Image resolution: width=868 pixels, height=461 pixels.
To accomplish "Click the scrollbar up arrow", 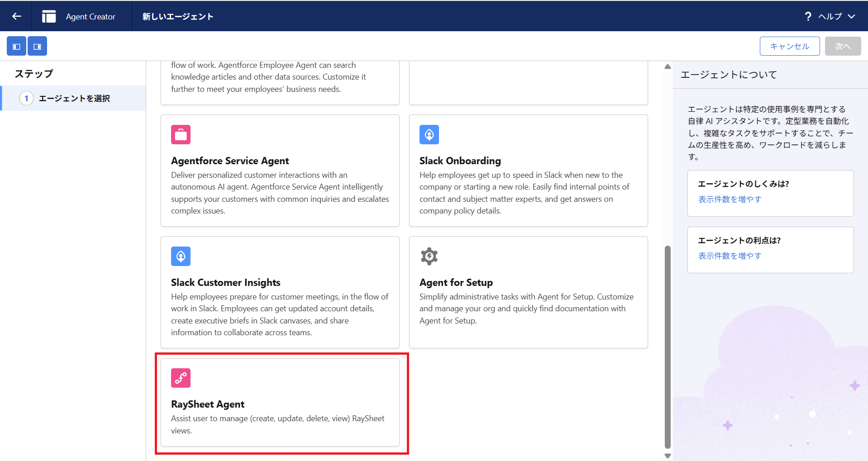I will click(668, 67).
